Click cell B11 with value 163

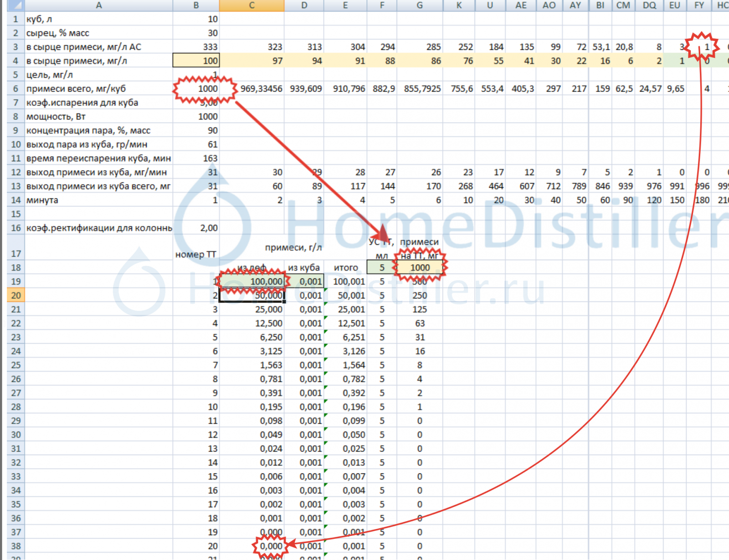pyautogui.click(x=196, y=158)
